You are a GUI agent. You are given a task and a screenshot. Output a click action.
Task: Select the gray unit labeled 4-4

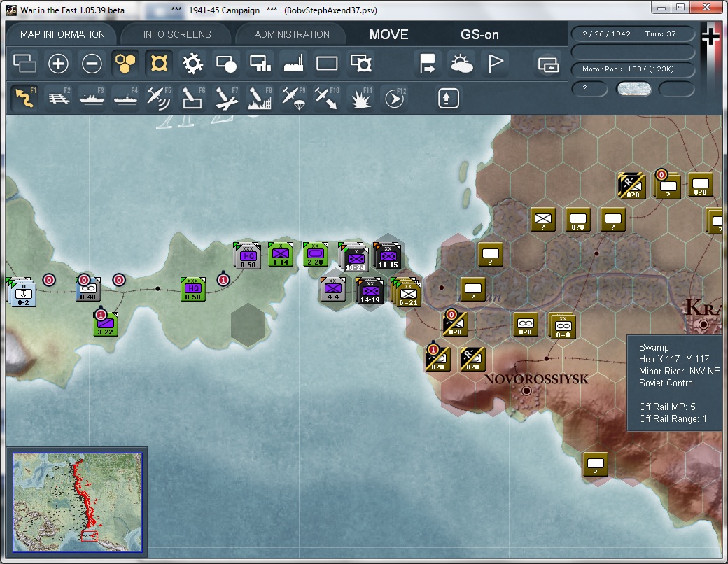point(333,288)
